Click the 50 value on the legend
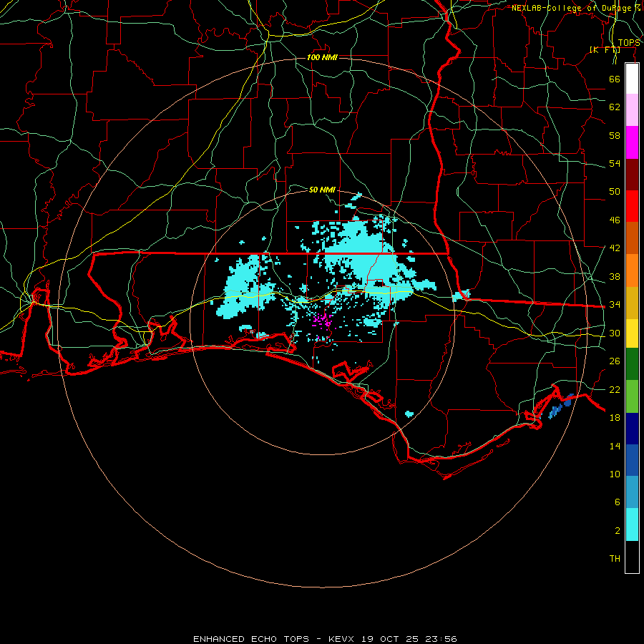 click(x=615, y=191)
